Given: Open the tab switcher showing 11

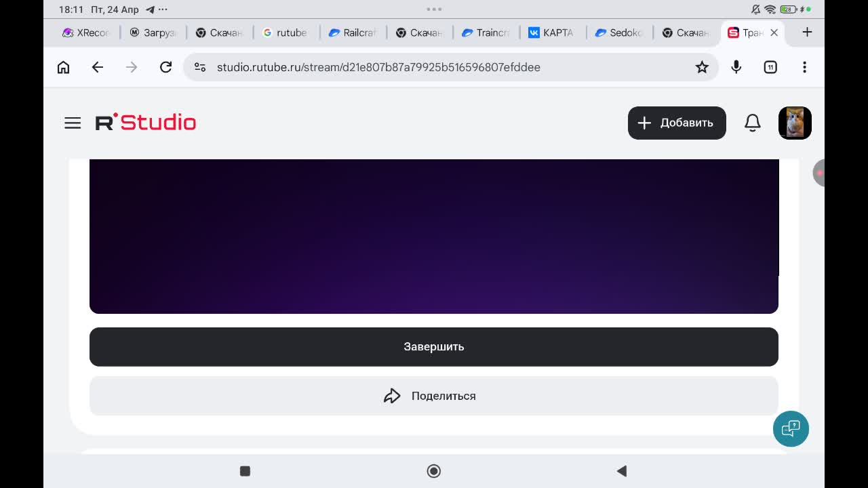Looking at the screenshot, I should 770,67.
